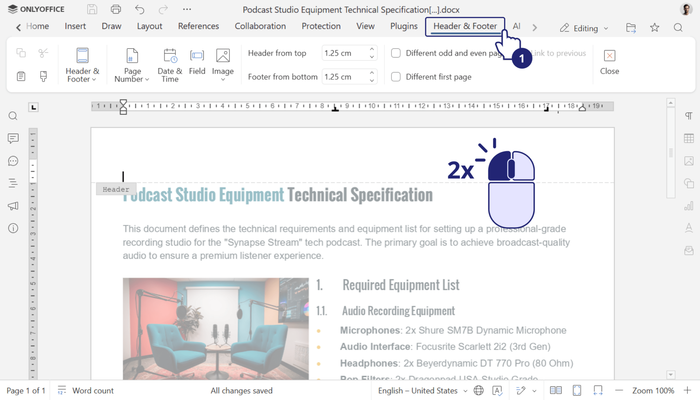Click Footer from bottom input field
The image size is (700, 400).
pyautogui.click(x=344, y=77)
